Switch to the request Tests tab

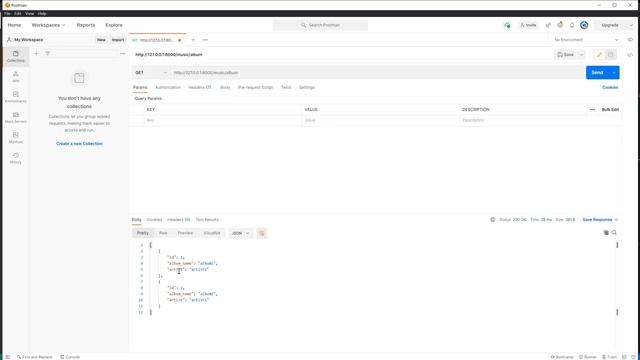[286, 87]
